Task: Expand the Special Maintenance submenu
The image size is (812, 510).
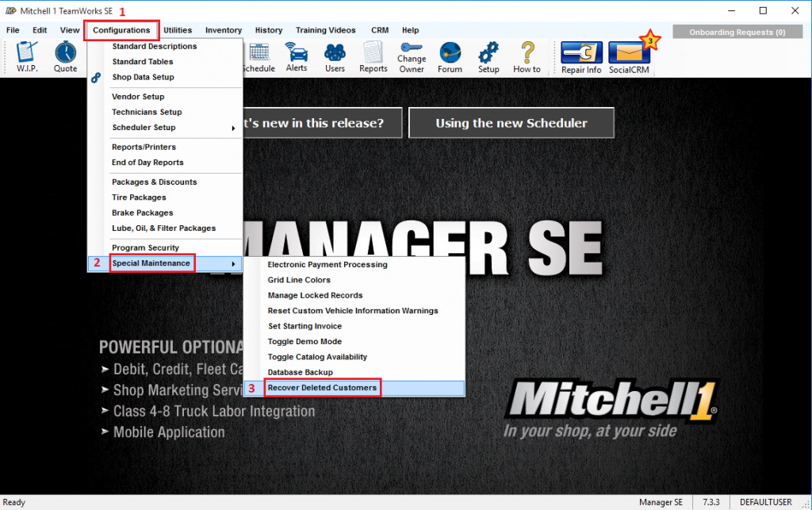Action: coord(165,263)
